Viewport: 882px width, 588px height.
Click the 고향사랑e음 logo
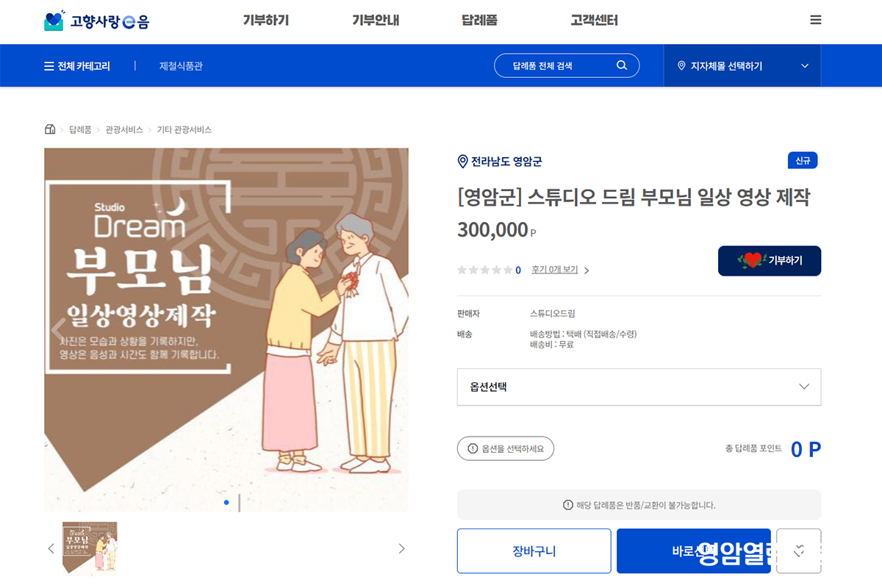[x=96, y=21]
